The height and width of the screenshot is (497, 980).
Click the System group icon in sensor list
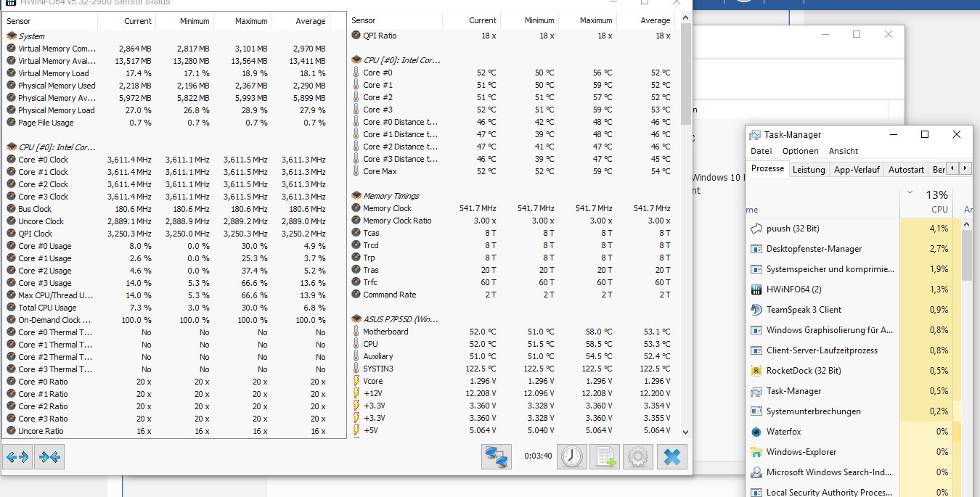(x=12, y=36)
